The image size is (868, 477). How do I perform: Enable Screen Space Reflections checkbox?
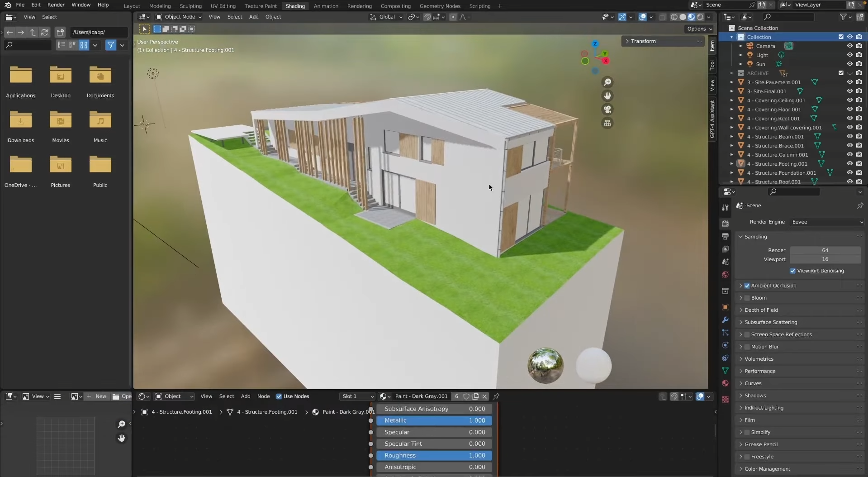(x=747, y=334)
